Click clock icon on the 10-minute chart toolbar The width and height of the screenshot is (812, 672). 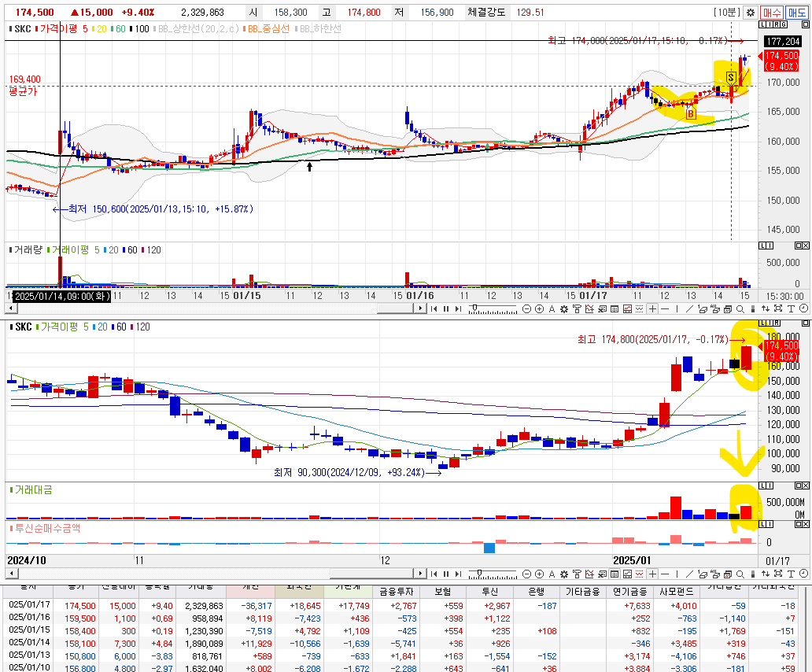[x=803, y=308]
